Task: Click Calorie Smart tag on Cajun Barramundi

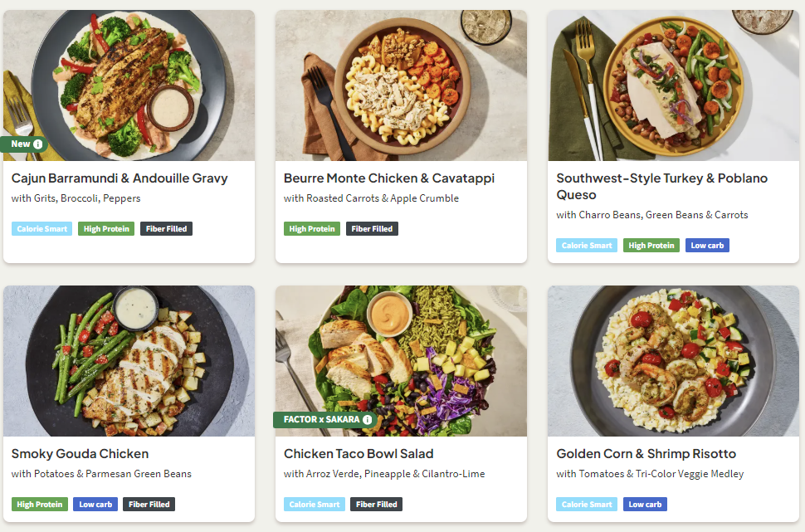Action: 42,229
